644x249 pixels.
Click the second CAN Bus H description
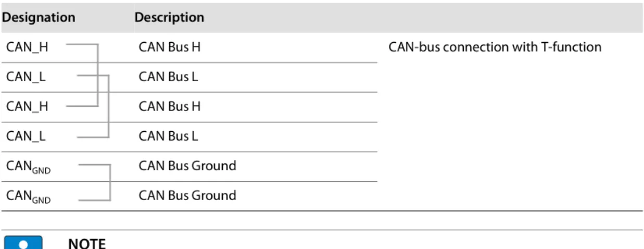[169, 107]
